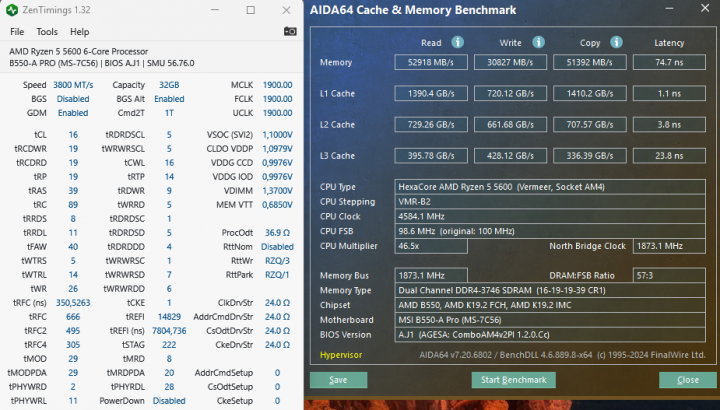The height and width of the screenshot is (410, 720).
Task: Click the Read info icon in AIDA64
Action: 457,42
